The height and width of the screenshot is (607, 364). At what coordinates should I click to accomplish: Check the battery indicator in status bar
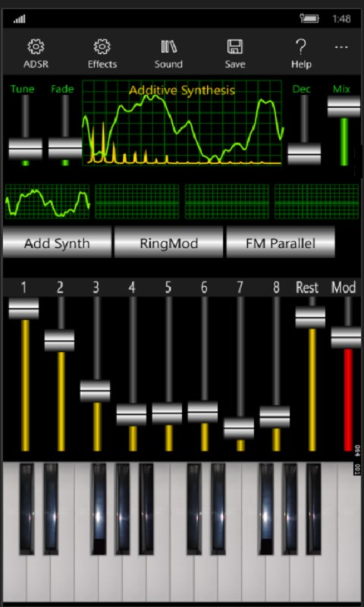point(310,18)
